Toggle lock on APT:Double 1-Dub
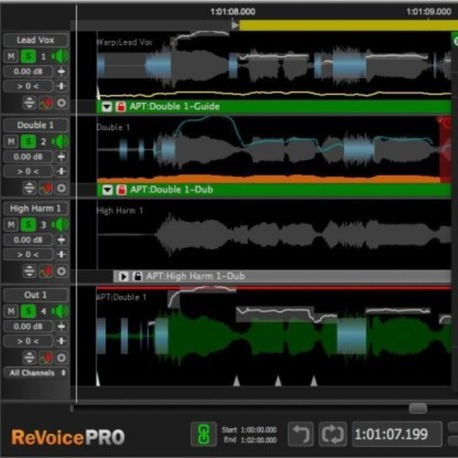Screen dimensions: 458x458 click(121, 190)
